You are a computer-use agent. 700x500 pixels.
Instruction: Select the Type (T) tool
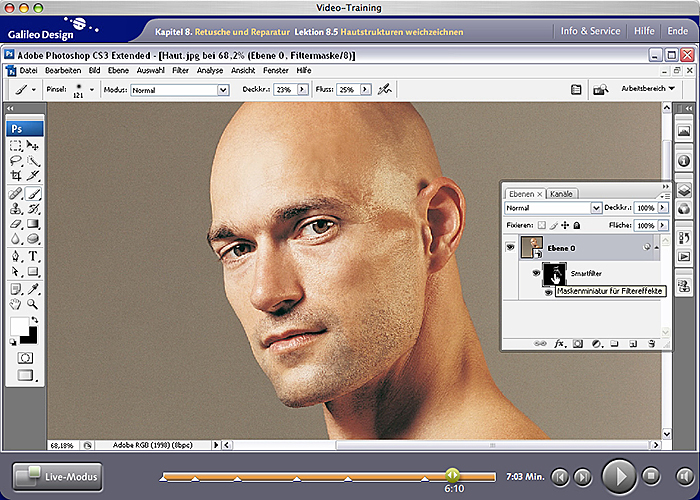click(33, 256)
